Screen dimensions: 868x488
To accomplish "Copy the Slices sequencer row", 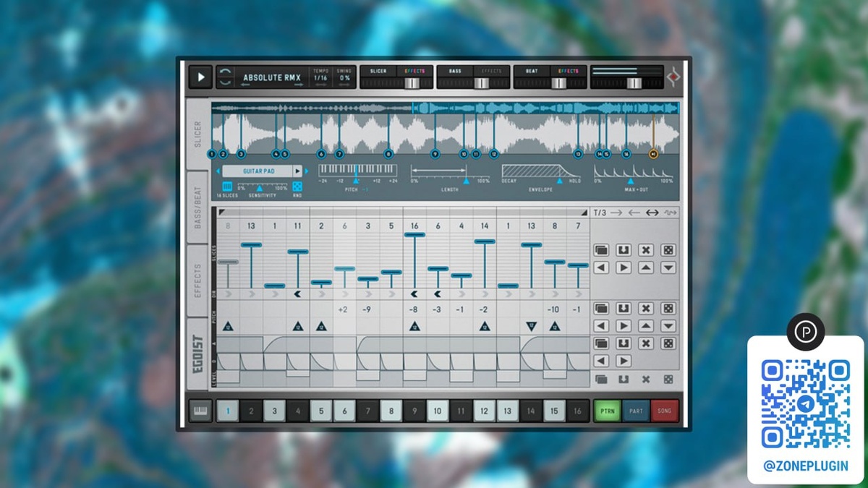I will click(x=601, y=250).
